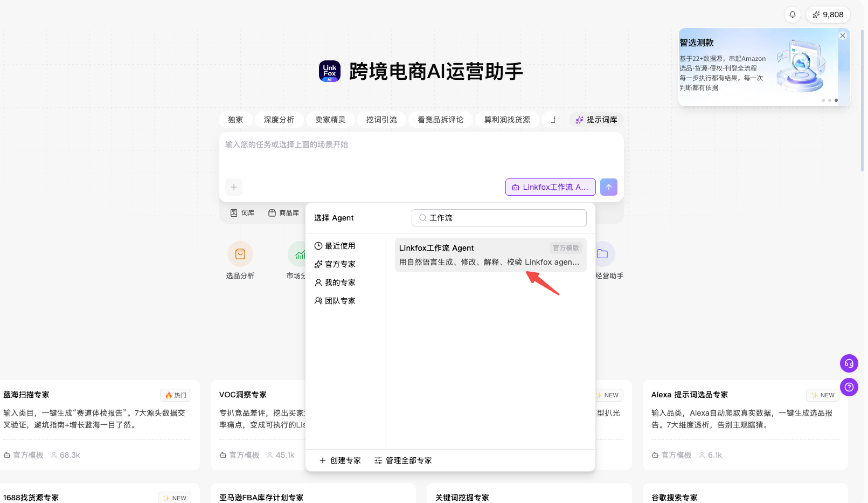Select the 卖家精灵 scene tag

330,120
